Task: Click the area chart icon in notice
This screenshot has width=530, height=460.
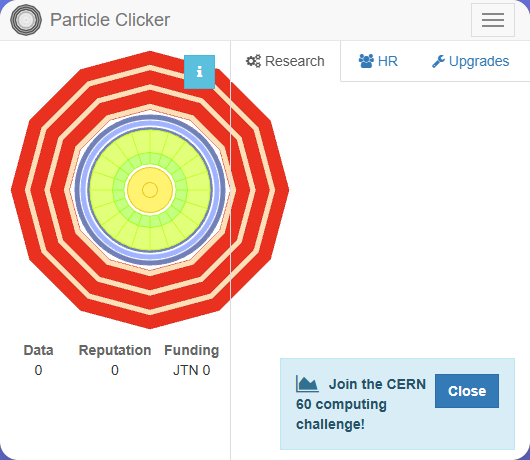Action: coord(307,384)
